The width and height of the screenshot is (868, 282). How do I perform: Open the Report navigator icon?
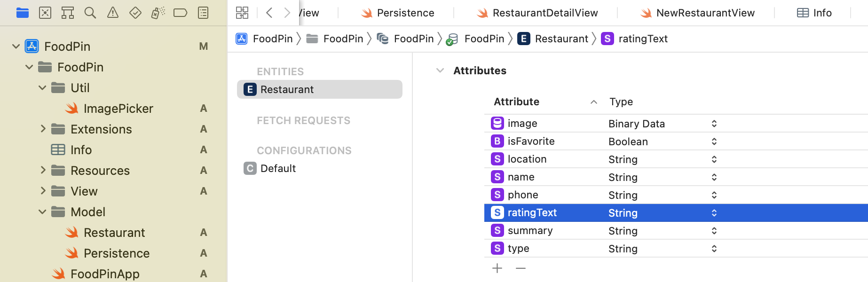coord(203,13)
